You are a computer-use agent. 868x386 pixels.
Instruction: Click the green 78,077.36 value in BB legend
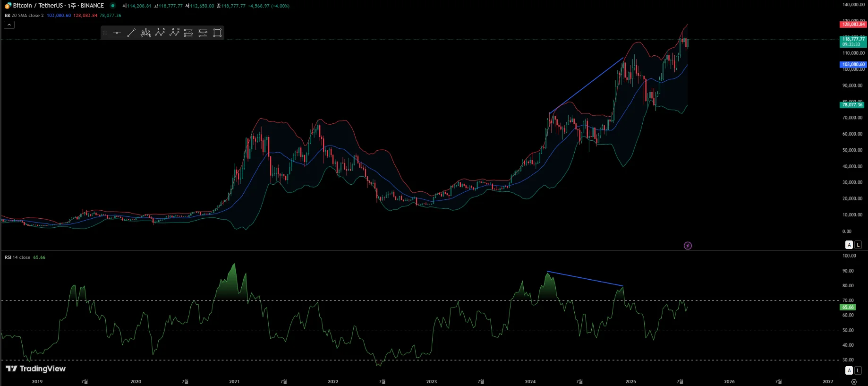click(111, 16)
